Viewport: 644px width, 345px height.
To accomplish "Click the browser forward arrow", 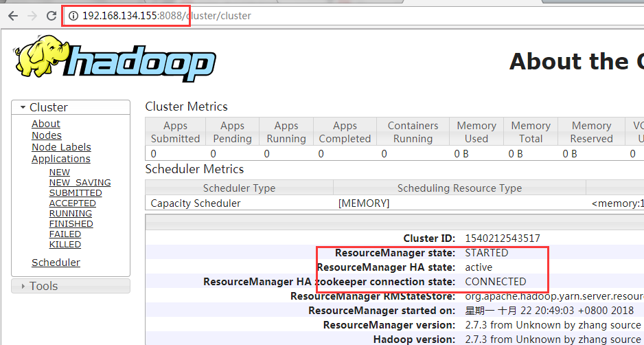I will pyautogui.click(x=32, y=16).
